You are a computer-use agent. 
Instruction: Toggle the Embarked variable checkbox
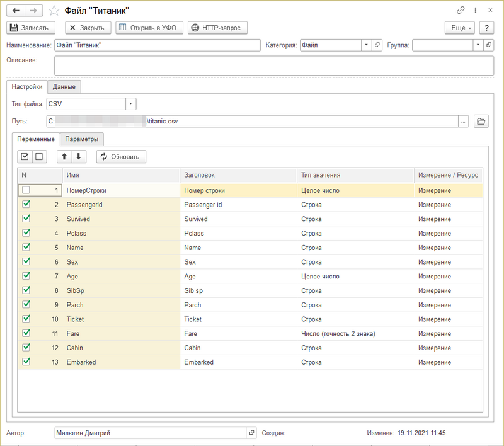point(26,362)
